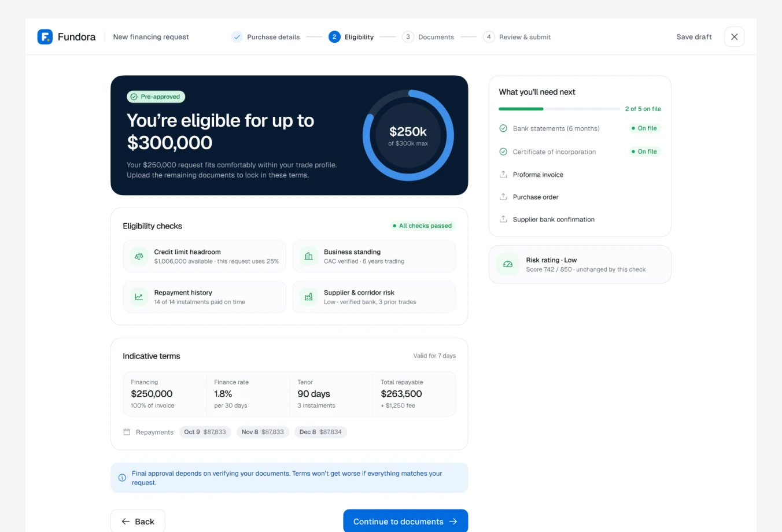Click the Back button
The image size is (782, 532).
pos(138,521)
